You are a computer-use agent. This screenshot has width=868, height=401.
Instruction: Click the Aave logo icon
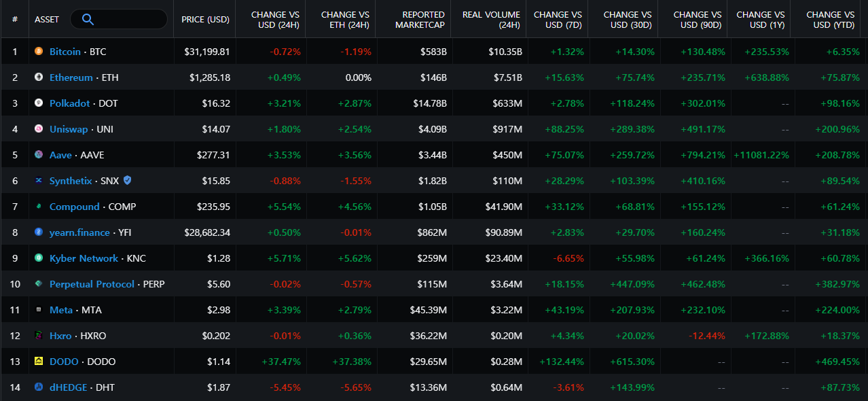(39, 155)
